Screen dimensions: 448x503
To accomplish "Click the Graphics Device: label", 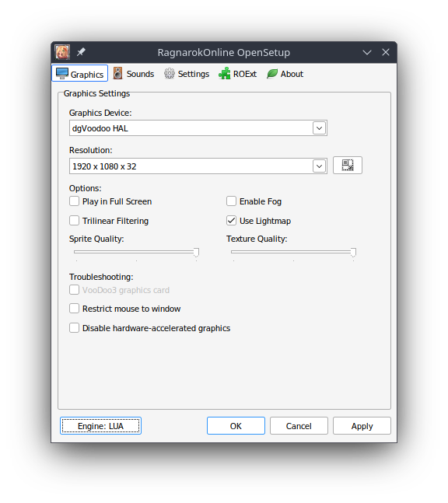I will coord(100,113).
